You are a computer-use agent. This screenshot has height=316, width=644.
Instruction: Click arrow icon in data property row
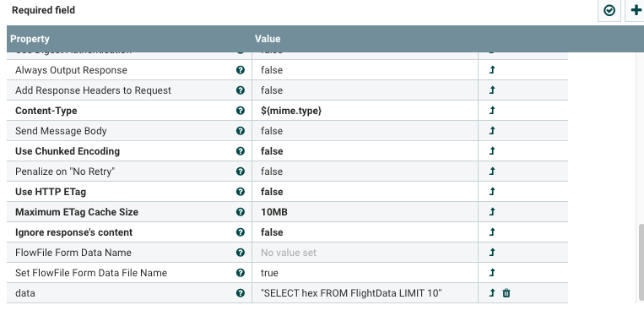coord(492,293)
